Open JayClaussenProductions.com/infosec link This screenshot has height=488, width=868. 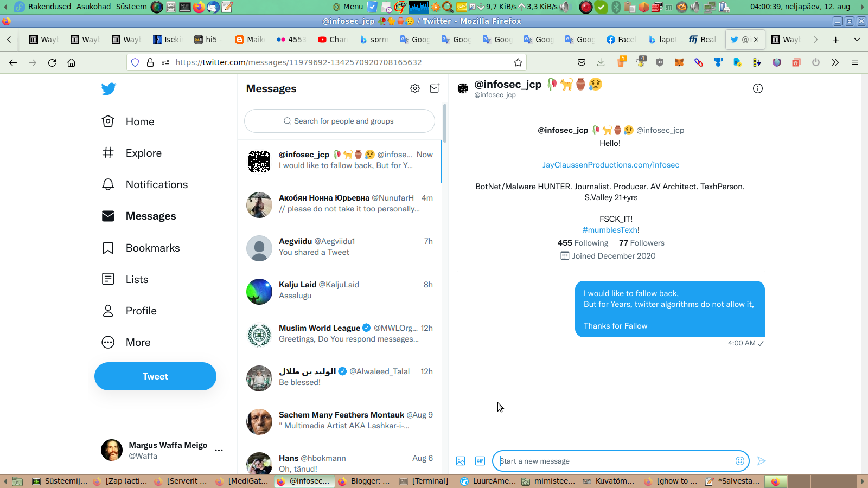tap(611, 165)
